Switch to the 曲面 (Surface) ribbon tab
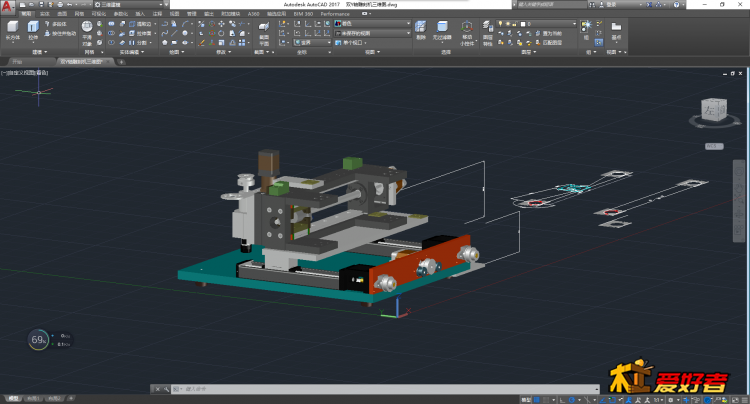750x404 pixels. click(62, 14)
